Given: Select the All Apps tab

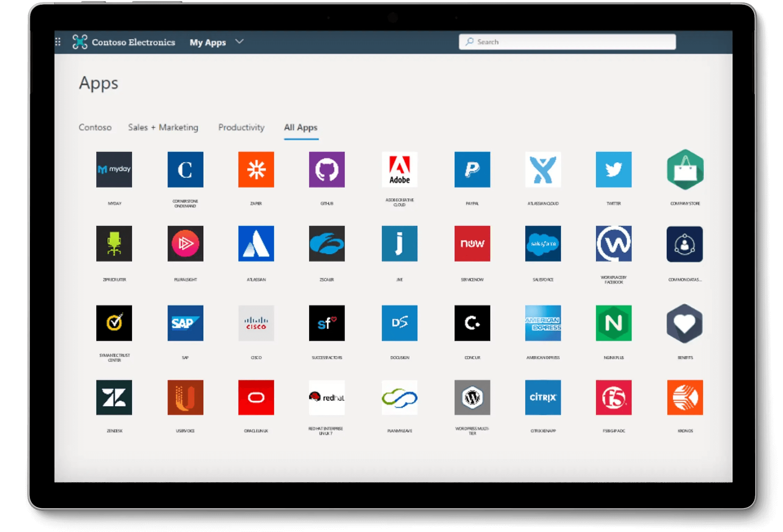Looking at the screenshot, I should point(301,128).
